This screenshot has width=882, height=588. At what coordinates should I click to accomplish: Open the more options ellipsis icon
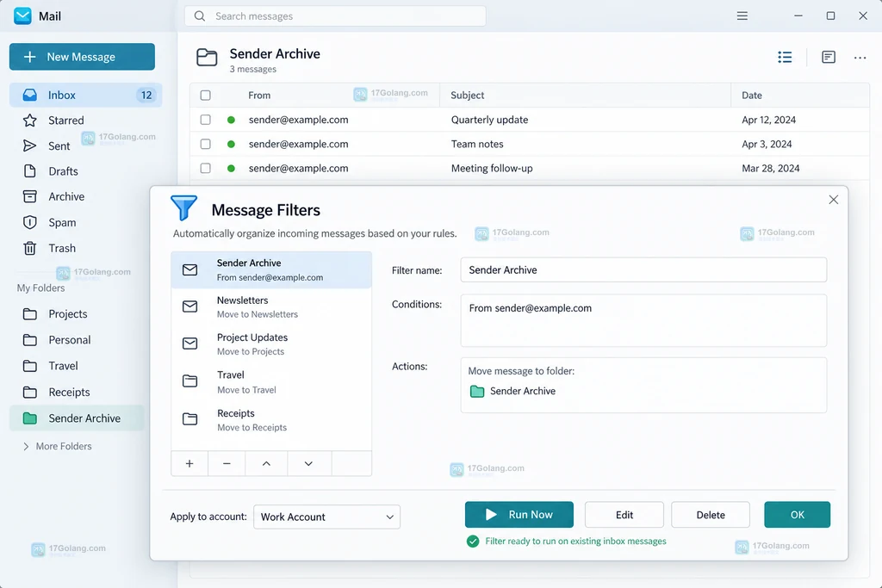point(860,58)
